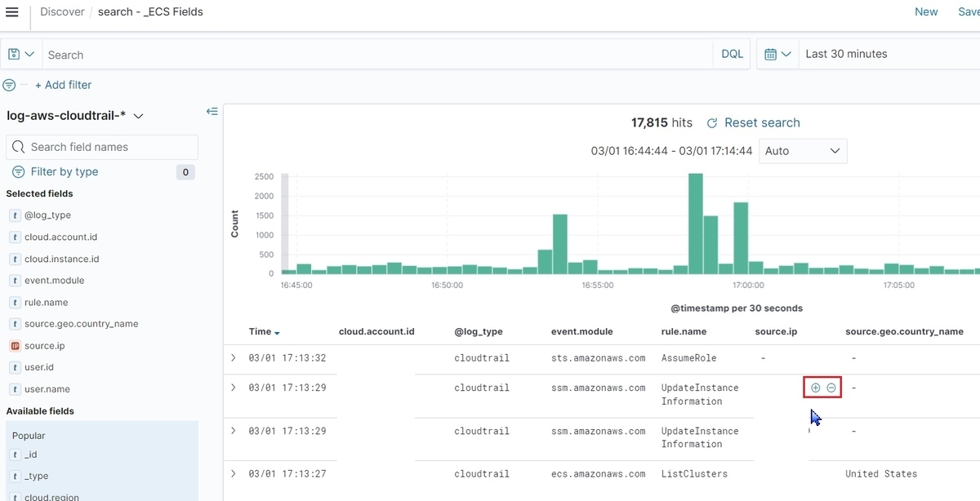Image resolution: width=980 pixels, height=501 pixels.
Task: Expand the 17:13:32 AssumeRole row
Action: click(233, 358)
